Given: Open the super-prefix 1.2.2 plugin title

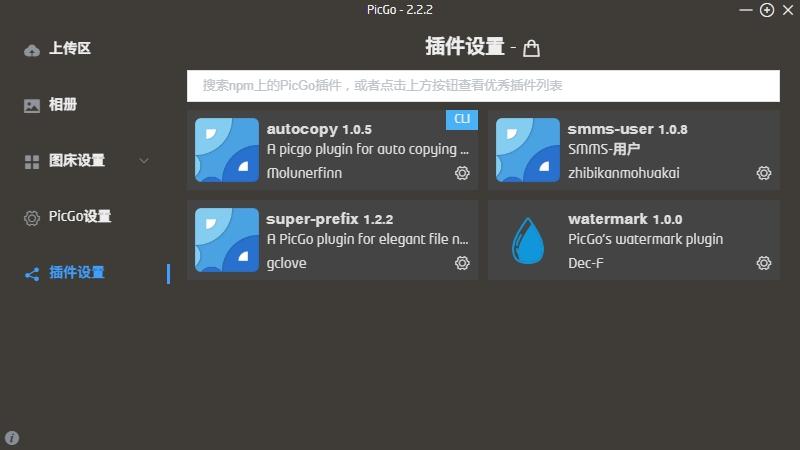Looking at the screenshot, I should 330,219.
